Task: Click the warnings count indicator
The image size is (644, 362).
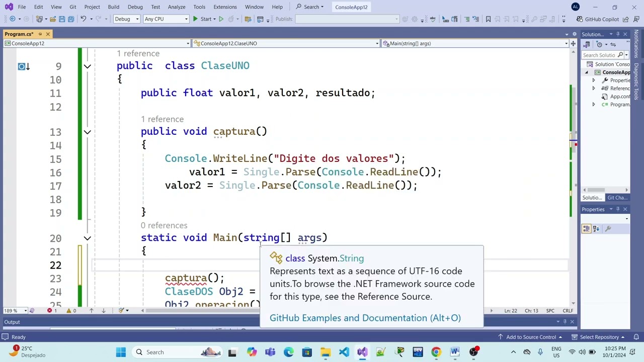Action: pyautogui.click(x=71, y=311)
